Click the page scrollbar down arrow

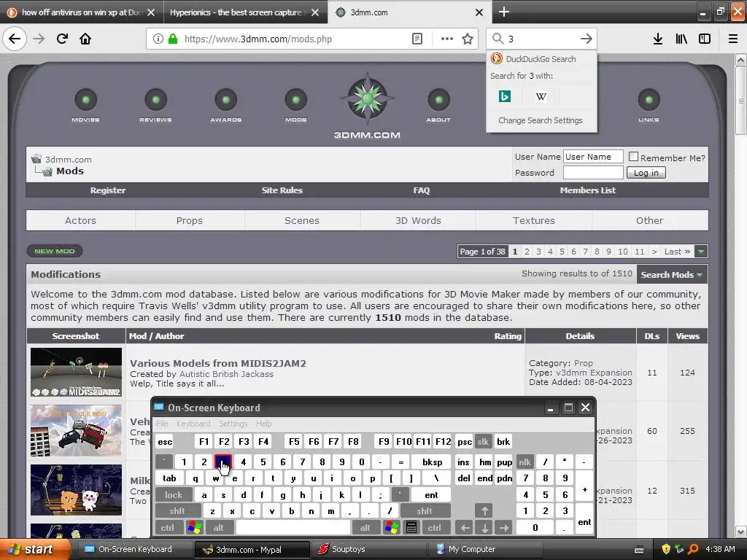click(741, 532)
